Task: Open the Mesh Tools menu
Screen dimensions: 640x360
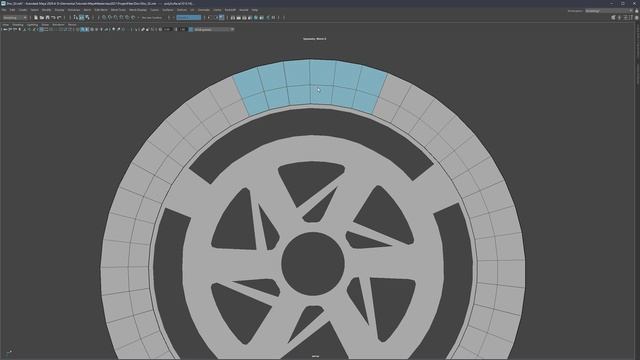Action: tap(118, 10)
